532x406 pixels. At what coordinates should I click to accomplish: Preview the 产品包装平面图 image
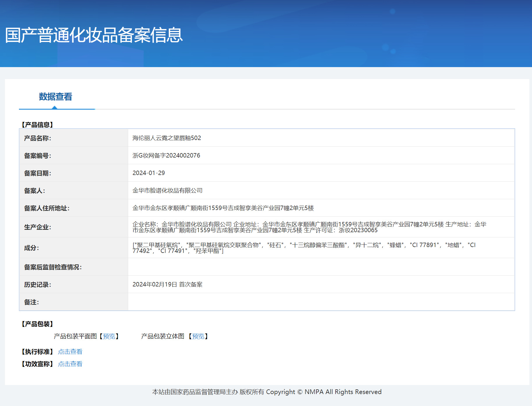click(x=109, y=336)
